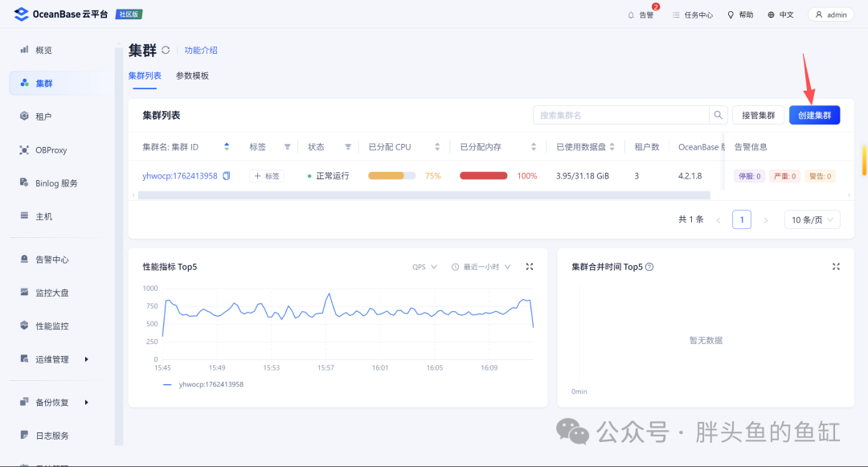Image resolution: width=868 pixels, height=467 pixels.
Task: Expand the 性能指标 Top5 chart fullscreen
Action: pos(530,267)
